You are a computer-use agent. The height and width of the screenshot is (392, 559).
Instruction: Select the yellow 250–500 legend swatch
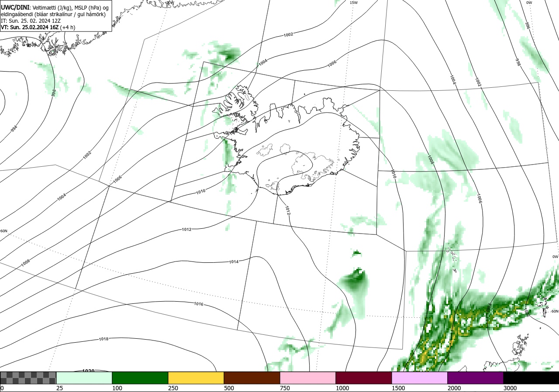pyautogui.click(x=196, y=378)
